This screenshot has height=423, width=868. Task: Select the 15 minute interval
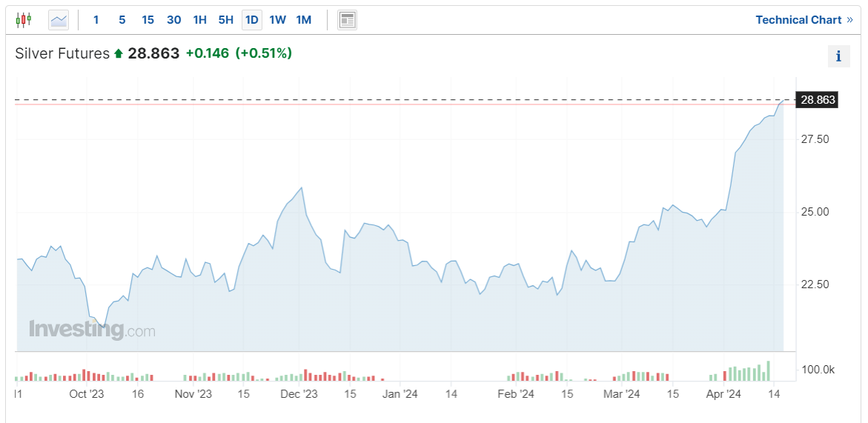tap(148, 20)
